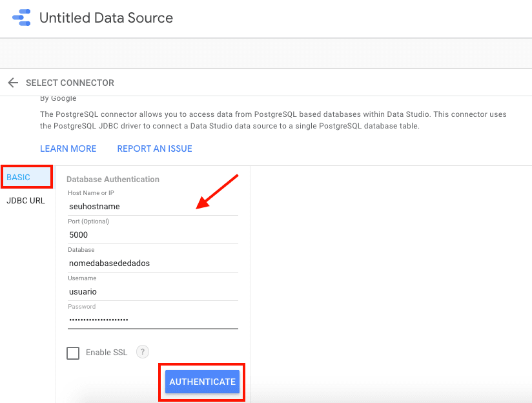532x403 pixels.
Task: Open the REPORT AN ISSUE link
Action: [x=154, y=149]
